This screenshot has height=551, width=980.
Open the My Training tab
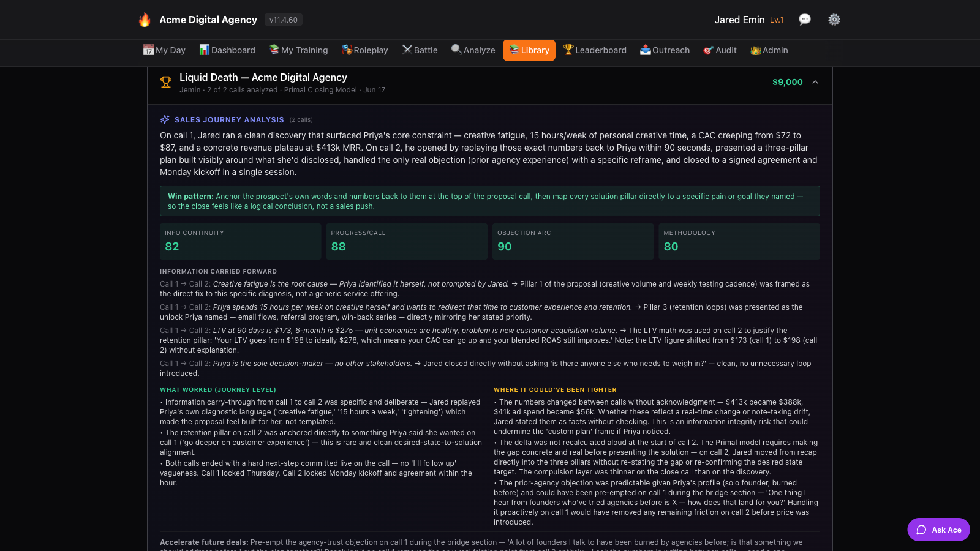pyautogui.click(x=298, y=50)
